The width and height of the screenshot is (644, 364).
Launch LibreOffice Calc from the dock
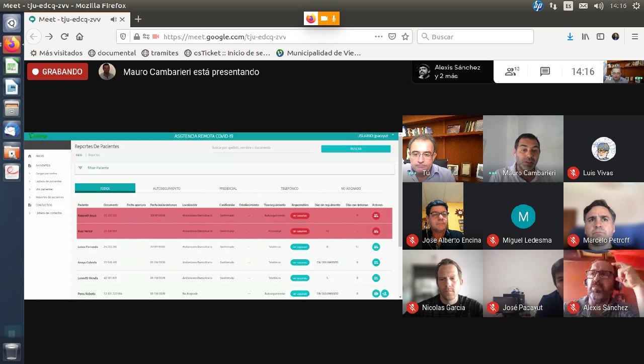coord(12,66)
